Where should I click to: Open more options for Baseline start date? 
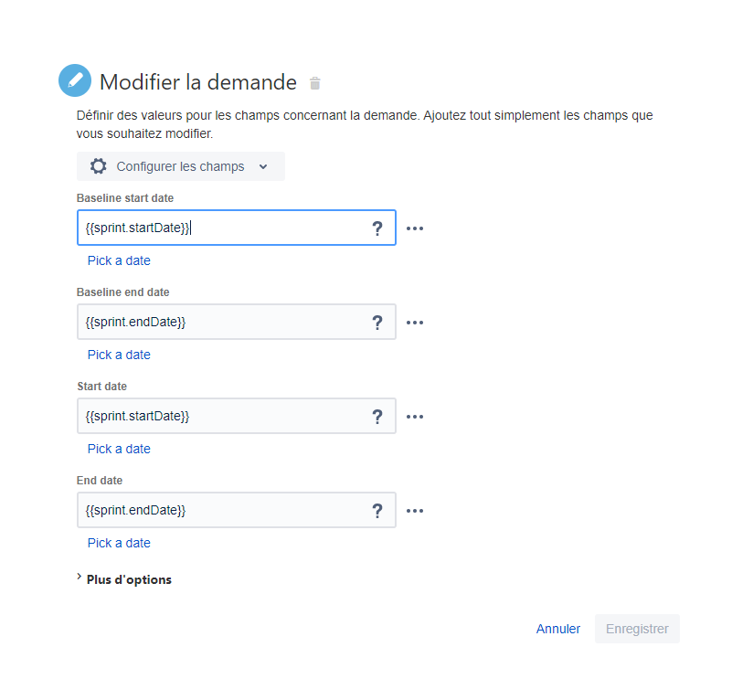415,228
